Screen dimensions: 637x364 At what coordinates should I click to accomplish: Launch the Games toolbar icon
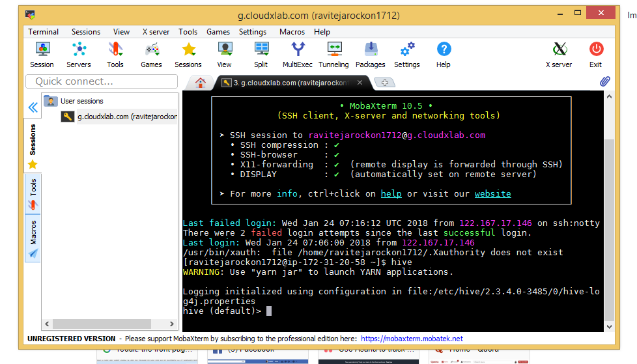pos(152,55)
